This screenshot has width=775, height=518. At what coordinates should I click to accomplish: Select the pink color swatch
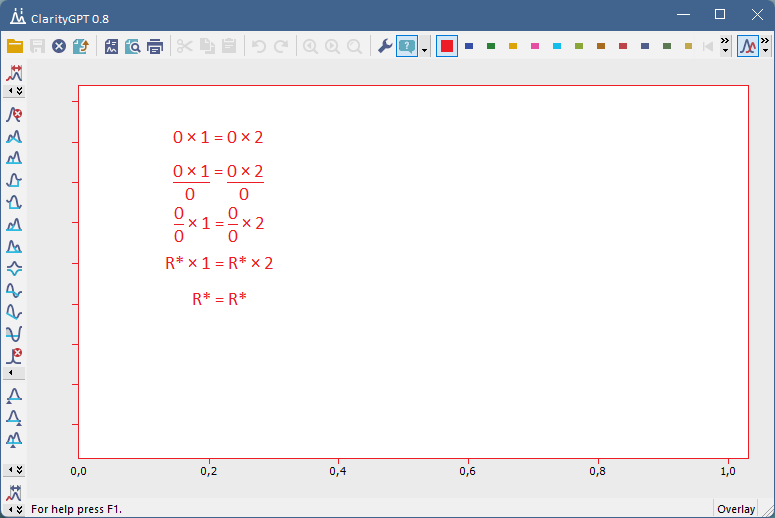point(535,46)
